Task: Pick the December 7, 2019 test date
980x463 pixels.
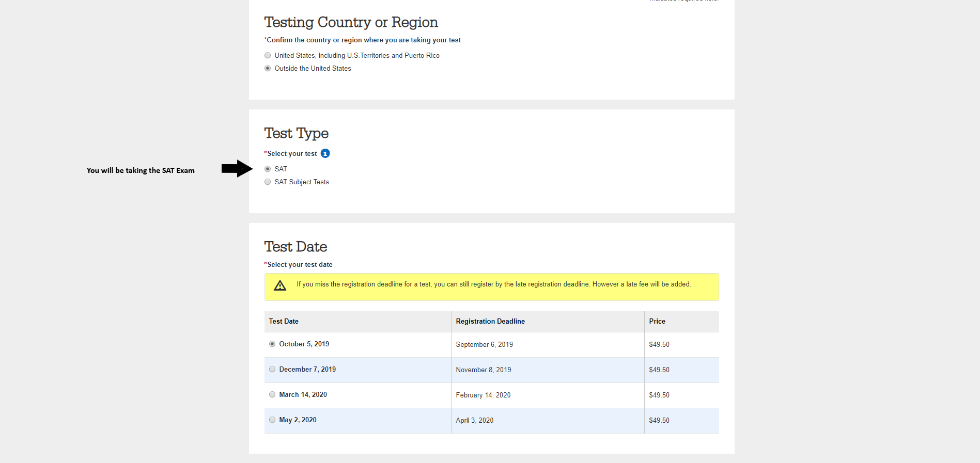Action: (x=272, y=369)
